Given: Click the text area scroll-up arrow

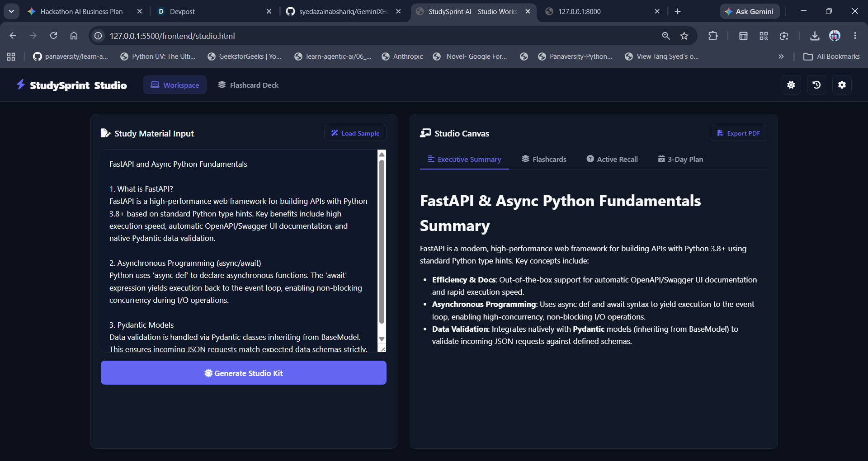Looking at the screenshot, I should click(382, 155).
